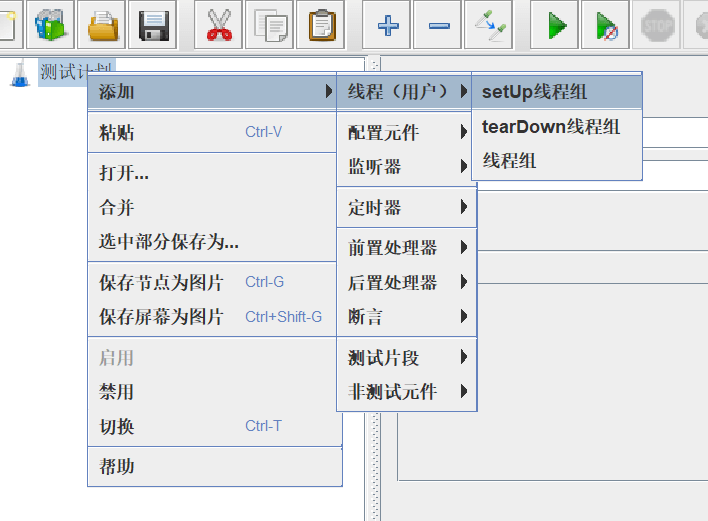The image size is (708, 521).
Task: Select 合并 menu entry
Action: tap(212, 208)
